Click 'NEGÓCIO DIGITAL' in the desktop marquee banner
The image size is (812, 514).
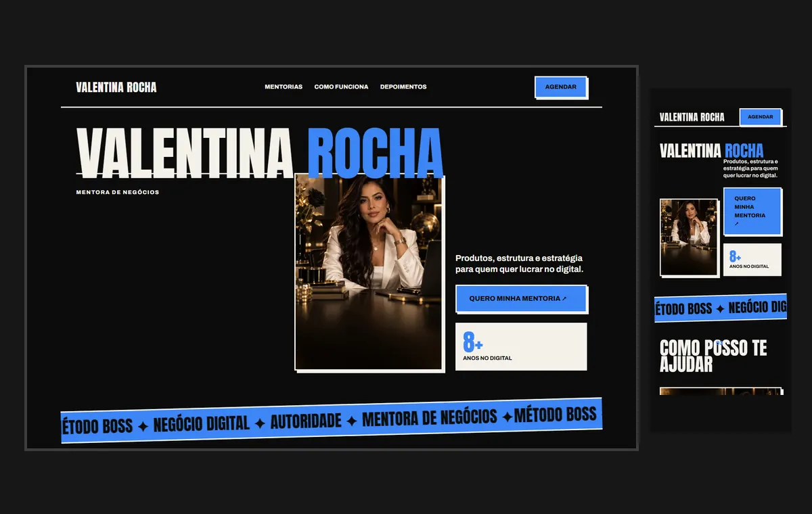click(x=202, y=424)
